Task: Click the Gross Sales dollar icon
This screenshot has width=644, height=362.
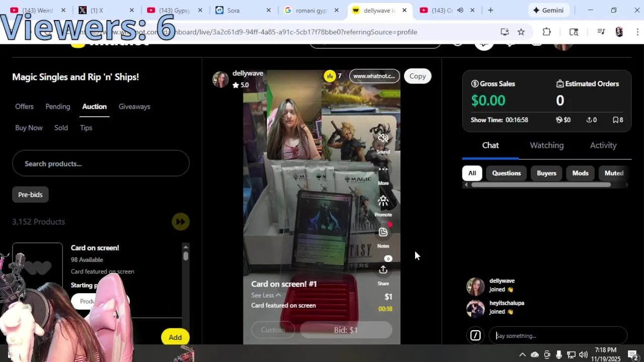Action: (474, 84)
